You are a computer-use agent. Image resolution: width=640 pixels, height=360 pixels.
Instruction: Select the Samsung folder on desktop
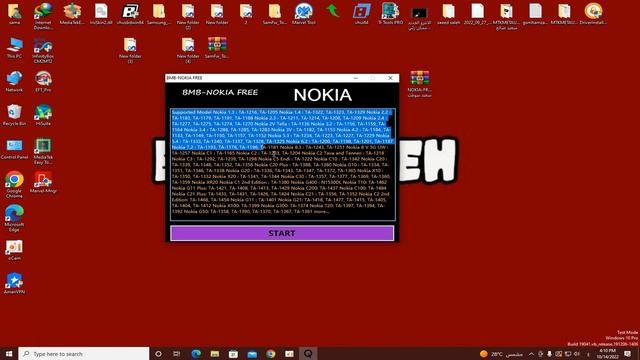159,14
